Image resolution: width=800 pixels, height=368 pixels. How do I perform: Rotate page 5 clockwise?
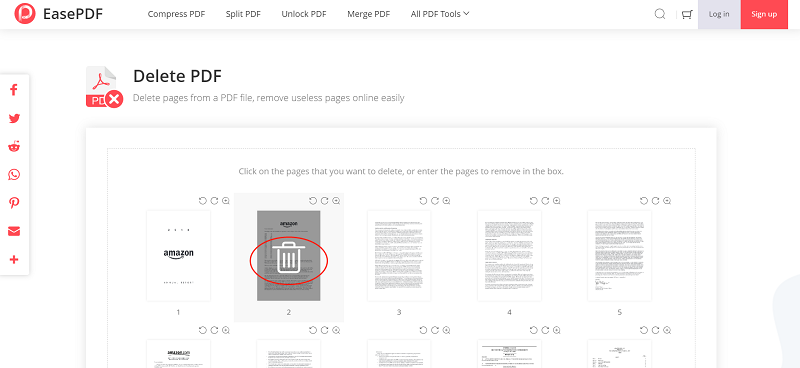[x=655, y=201]
